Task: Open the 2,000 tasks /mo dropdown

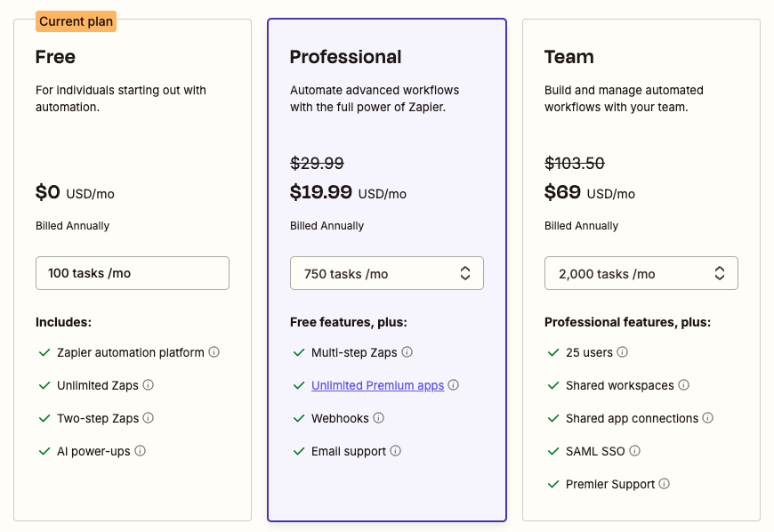Action: pyautogui.click(x=641, y=273)
